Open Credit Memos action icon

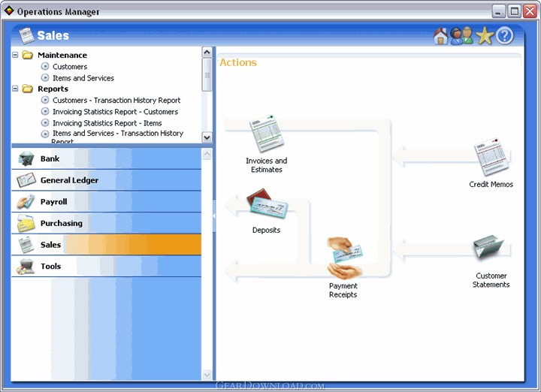[x=491, y=157]
